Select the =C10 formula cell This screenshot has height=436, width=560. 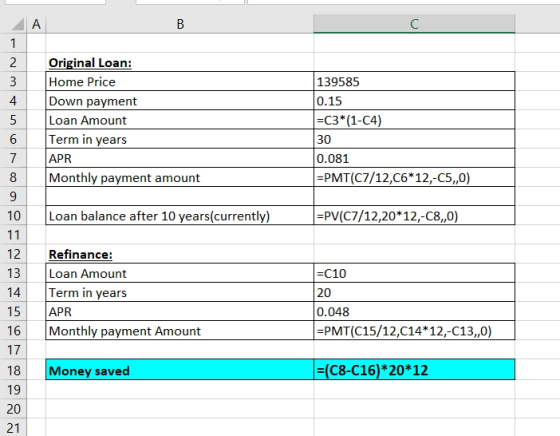pos(414,273)
